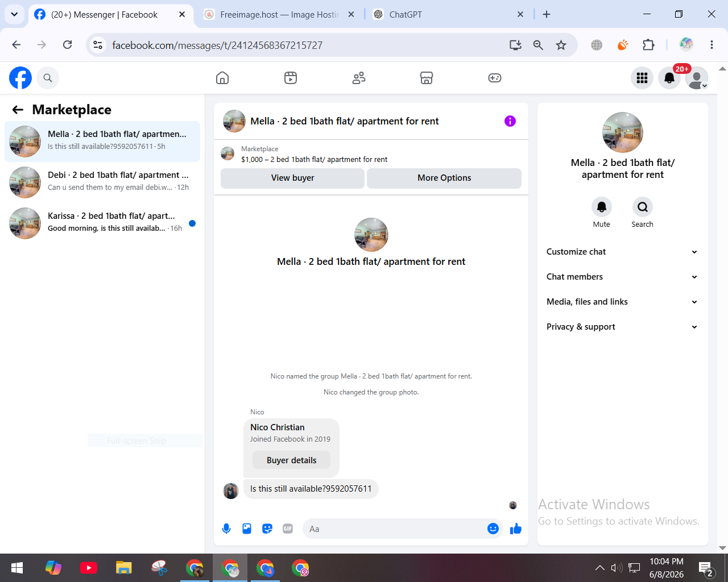Expand the Chat members section
This screenshot has width=728, height=582.
pos(623,277)
